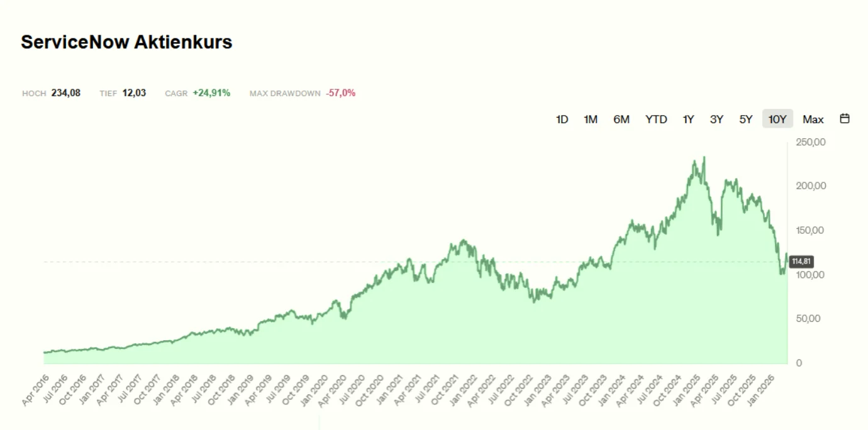The width and height of the screenshot is (868, 430).
Task: Select the YTD time range
Action: 656,119
